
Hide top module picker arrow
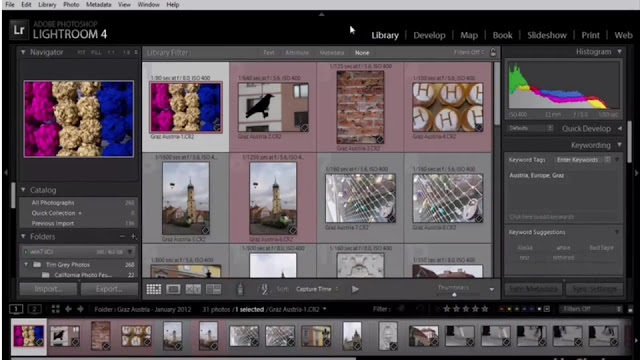(321, 14)
